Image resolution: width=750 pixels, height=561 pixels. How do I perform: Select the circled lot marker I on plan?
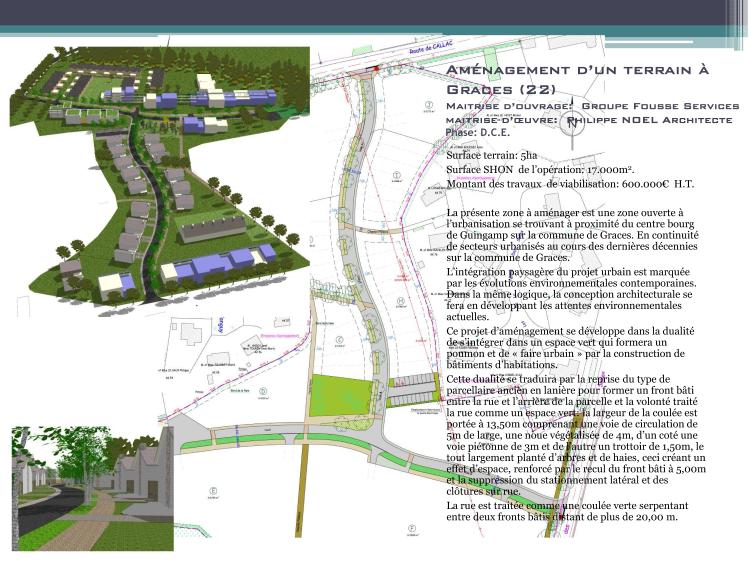pos(396,175)
